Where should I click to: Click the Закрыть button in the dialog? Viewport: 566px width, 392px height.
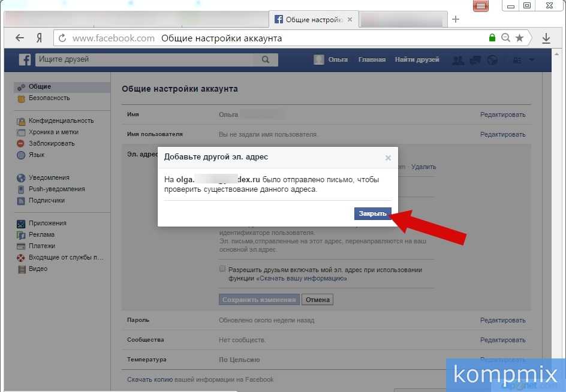click(372, 214)
